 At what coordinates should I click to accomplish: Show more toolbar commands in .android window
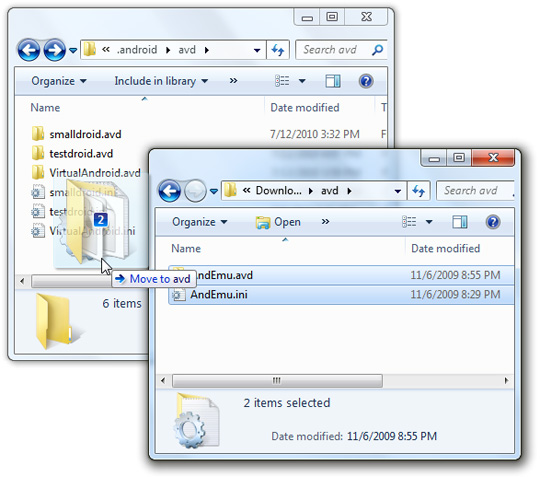(233, 81)
